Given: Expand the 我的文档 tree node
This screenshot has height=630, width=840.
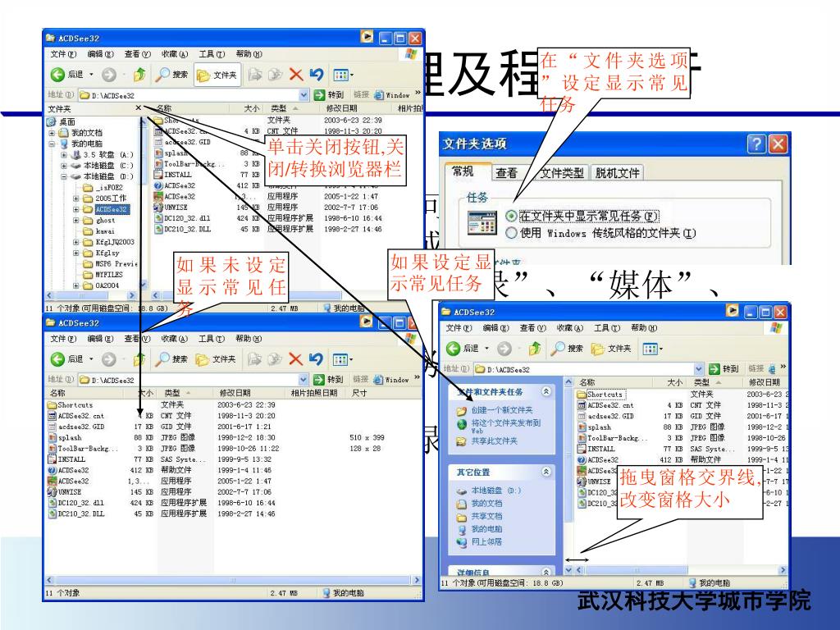Looking at the screenshot, I should click(x=52, y=133).
